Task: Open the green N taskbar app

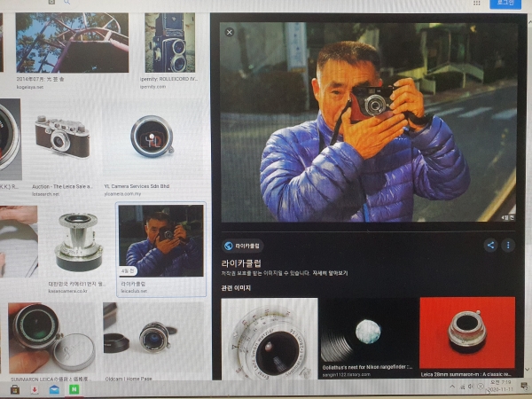Action: [x=74, y=389]
